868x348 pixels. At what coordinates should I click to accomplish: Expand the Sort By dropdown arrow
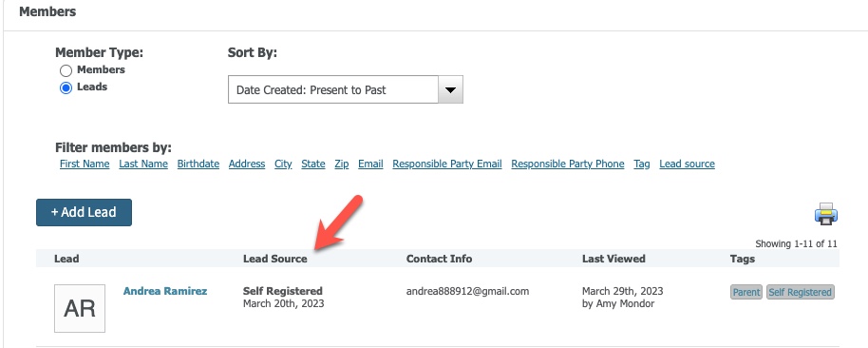click(450, 89)
